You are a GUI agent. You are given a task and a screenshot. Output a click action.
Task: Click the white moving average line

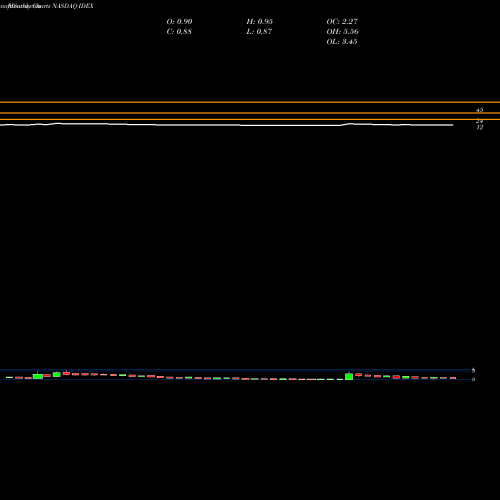pos(227,125)
